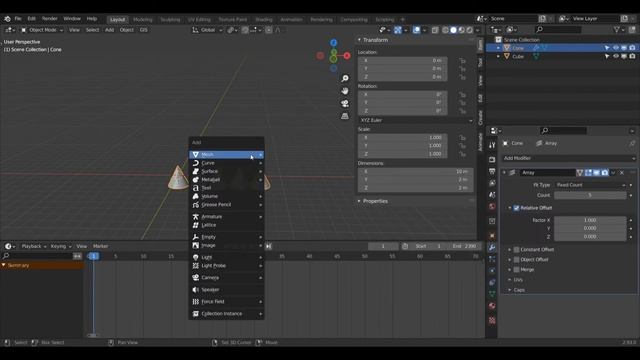Click timeline editor type clock icon

(x=8, y=246)
